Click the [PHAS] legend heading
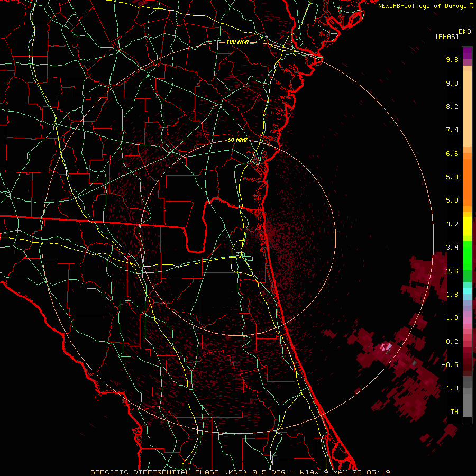Viewport: 476px width, 476px height. click(447, 36)
